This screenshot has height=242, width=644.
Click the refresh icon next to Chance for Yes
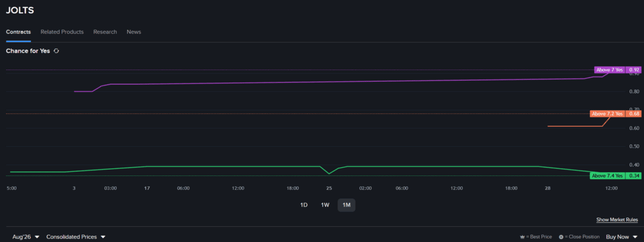point(57,51)
